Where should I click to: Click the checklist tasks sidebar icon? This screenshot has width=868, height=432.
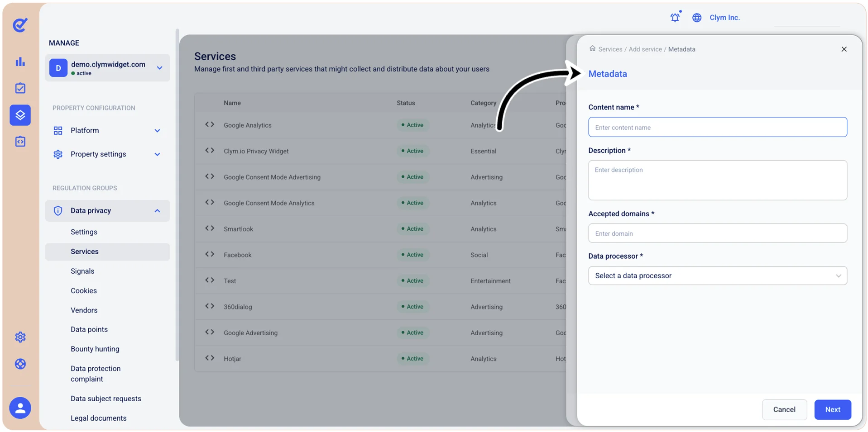click(x=20, y=88)
